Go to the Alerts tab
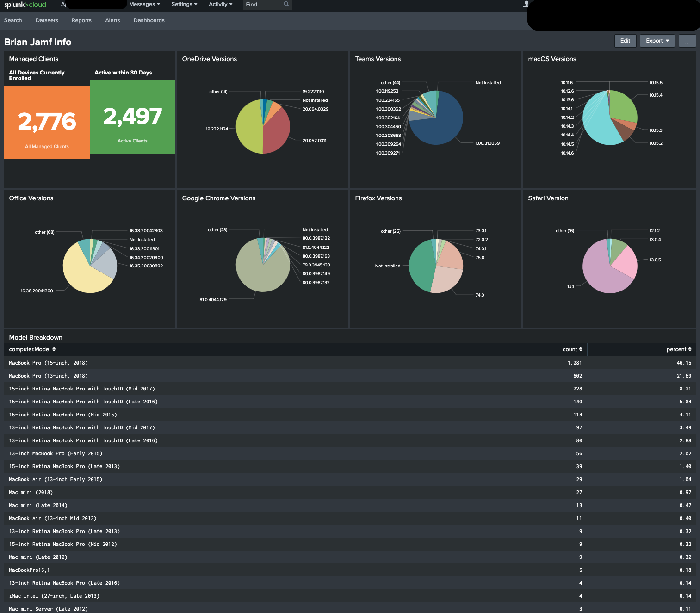 [112, 20]
